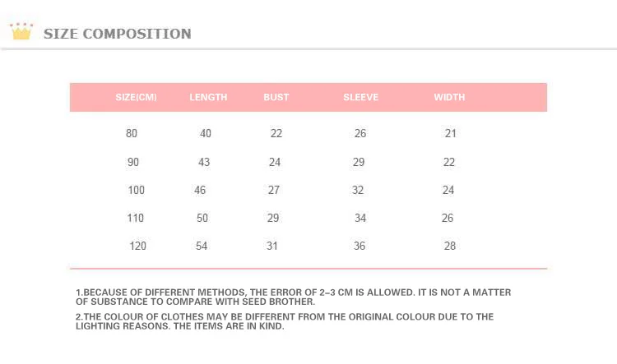Click size 120 row label
The width and height of the screenshot is (617, 364).
click(137, 246)
